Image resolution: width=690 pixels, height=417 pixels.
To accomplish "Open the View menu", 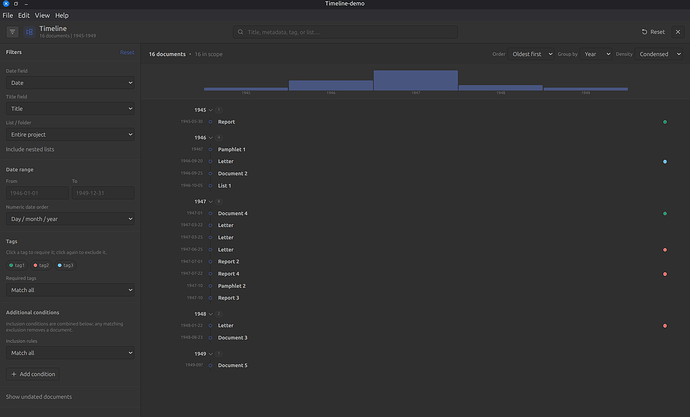I will pyautogui.click(x=42, y=15).
